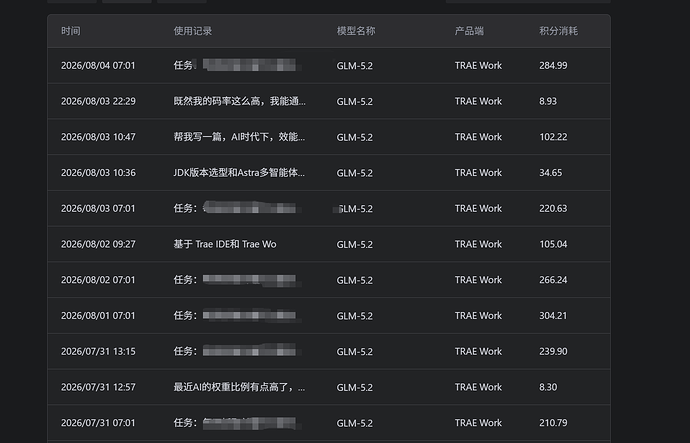Click the 积分消耗 column header
The width and height of the screenshot is (690, 443).
(x=558, y=31)
